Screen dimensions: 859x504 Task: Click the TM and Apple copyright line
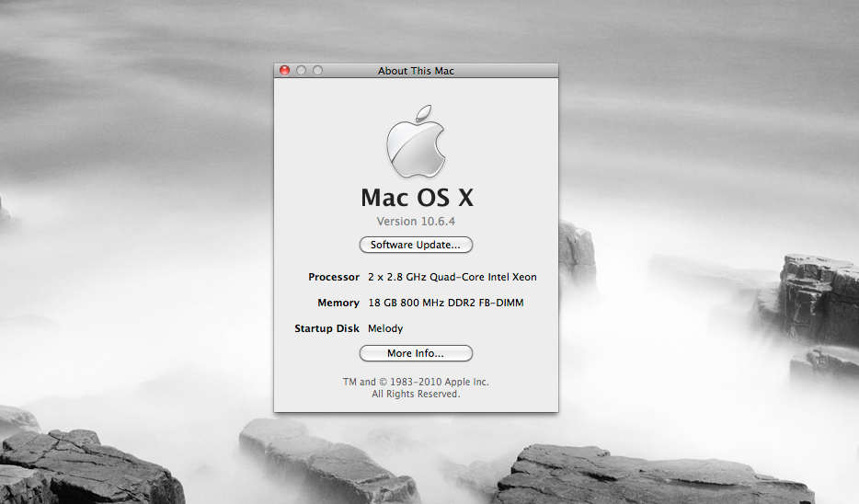(x=416, y=382)
